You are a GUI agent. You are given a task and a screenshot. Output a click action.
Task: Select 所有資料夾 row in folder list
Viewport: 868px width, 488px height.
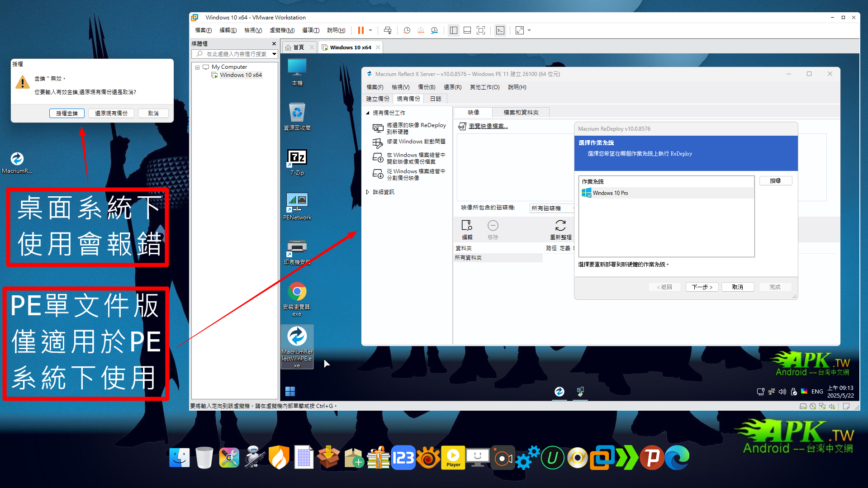[x=498, y=257]
